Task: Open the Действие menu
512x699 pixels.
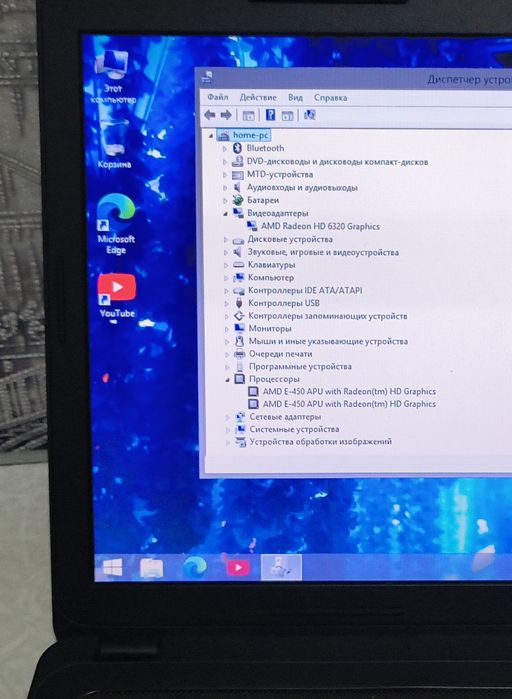Action: coord(258,97)
